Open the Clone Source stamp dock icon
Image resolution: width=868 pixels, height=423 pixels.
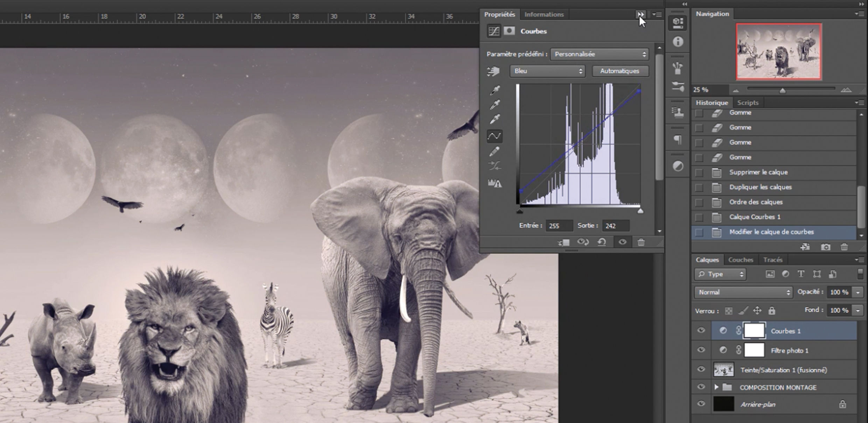point(678,112)
